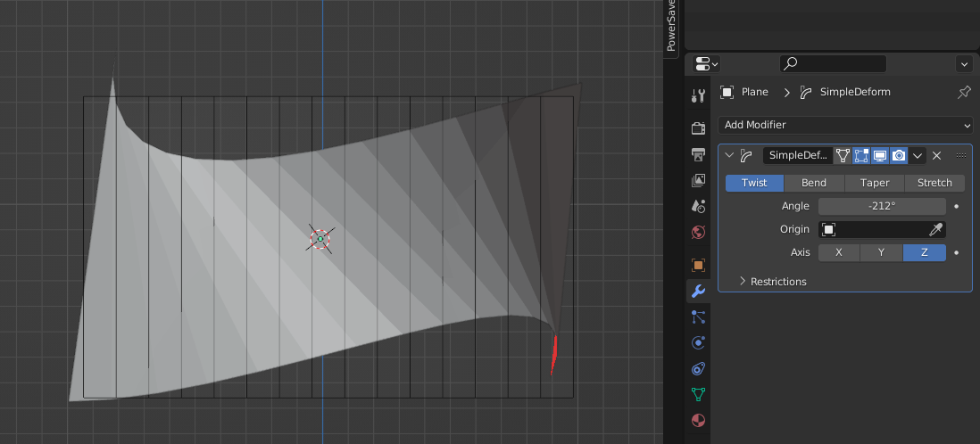Open the Particles properties tab
980x444 pixels.
[699, 317]
